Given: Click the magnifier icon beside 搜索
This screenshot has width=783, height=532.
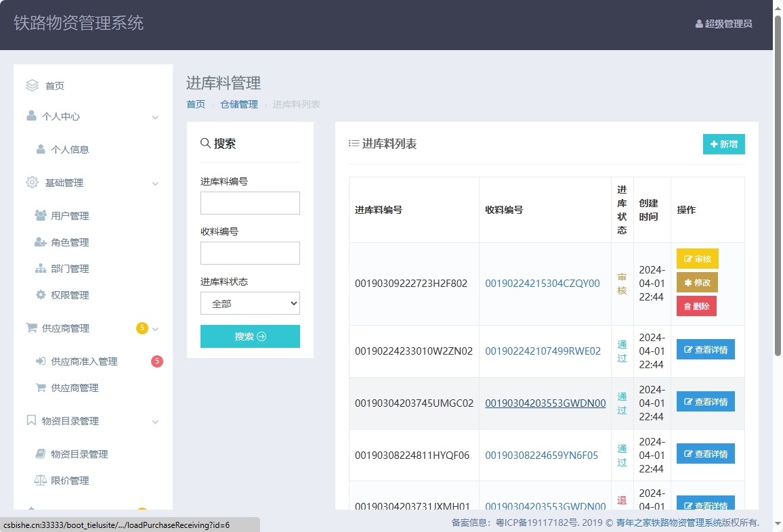Looking at the screenshot, I should tap(205, 143).
